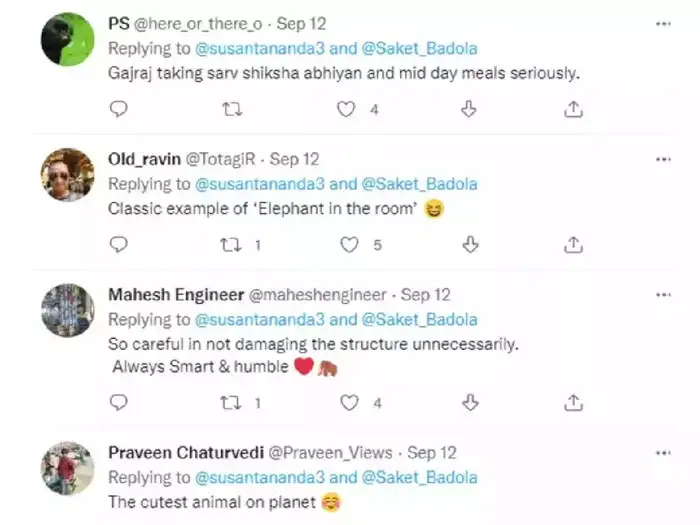Click Mahesh Engineer's avatar thumbnail
The image size is (700, 525).
pos(67,311)
